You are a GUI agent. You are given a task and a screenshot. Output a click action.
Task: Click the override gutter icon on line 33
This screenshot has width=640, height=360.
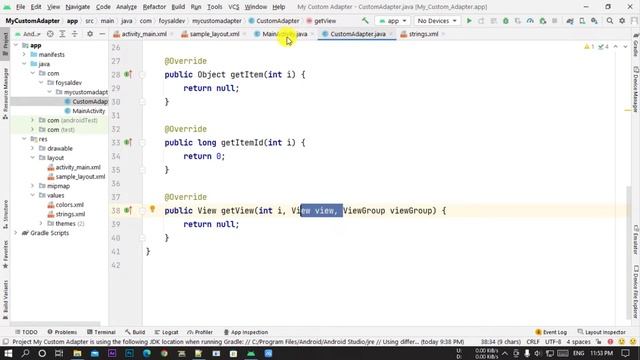[x=128, y=142]
